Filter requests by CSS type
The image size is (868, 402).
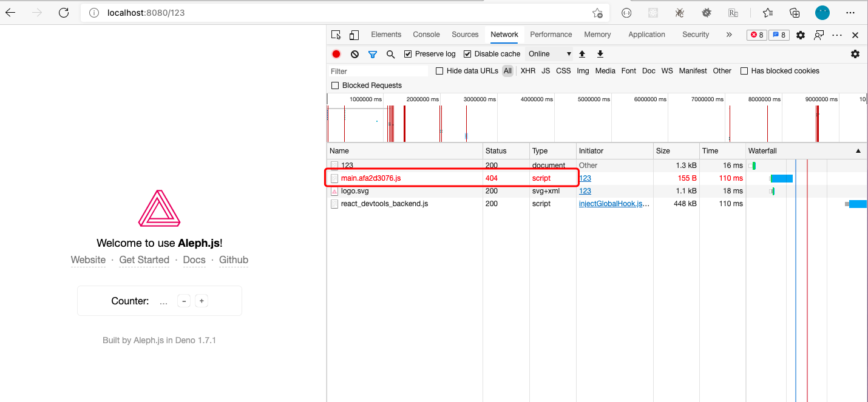564,71
